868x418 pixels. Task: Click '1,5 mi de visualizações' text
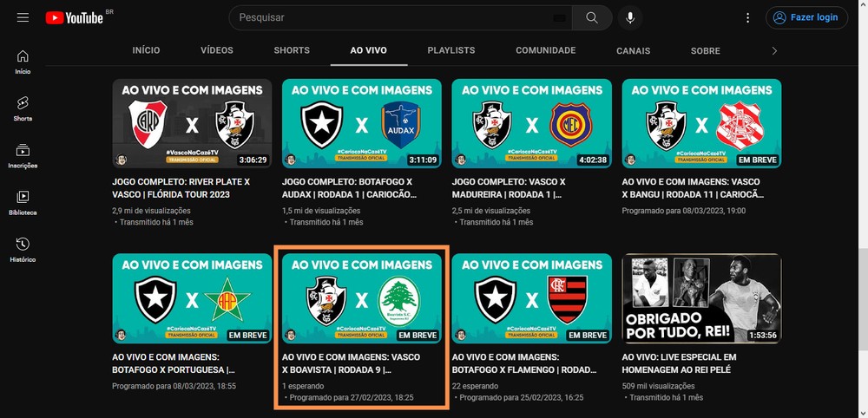(x=321, y=211)
